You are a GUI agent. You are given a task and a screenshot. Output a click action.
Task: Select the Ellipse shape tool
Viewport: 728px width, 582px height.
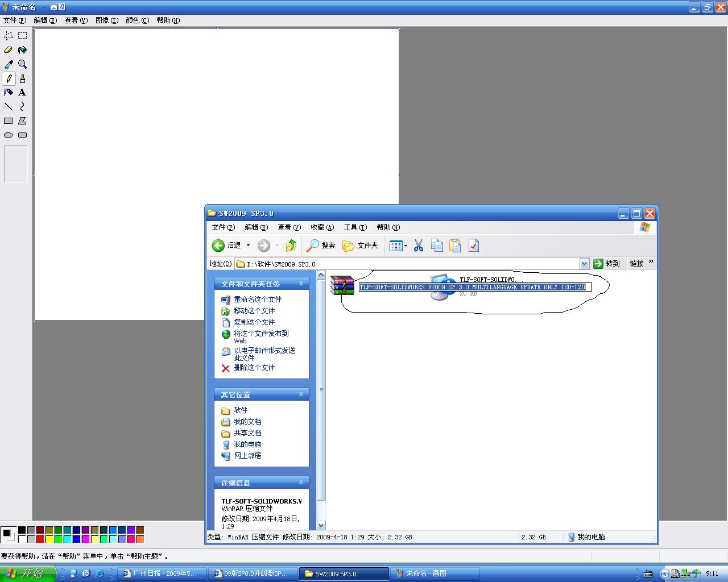[x=9, y=135]
